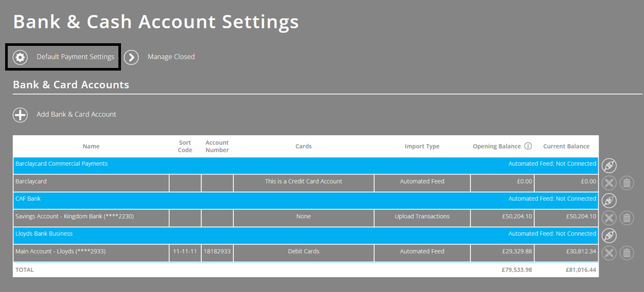The image size is (644, 292).
Task: Open the Manage Closed link
Action: [171, 57]
